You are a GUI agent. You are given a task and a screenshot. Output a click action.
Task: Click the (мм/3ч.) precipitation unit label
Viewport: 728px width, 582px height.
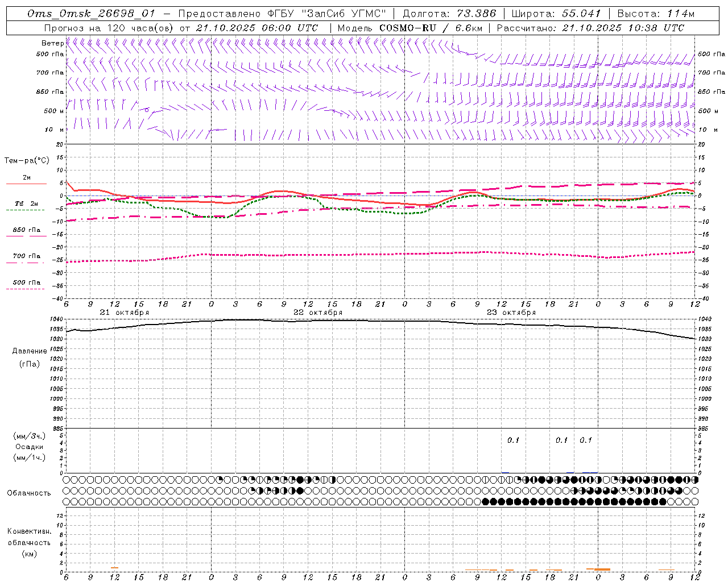[30, 436]
